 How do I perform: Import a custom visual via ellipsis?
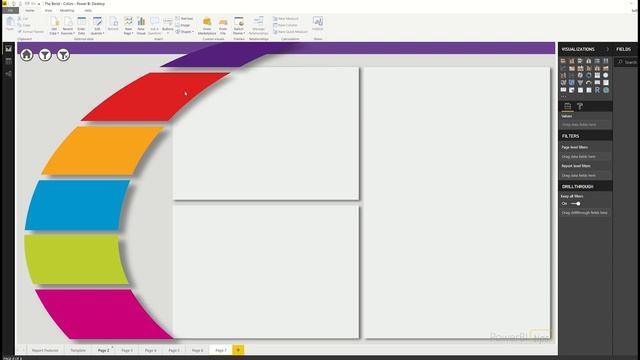click(x=564, y=97)
